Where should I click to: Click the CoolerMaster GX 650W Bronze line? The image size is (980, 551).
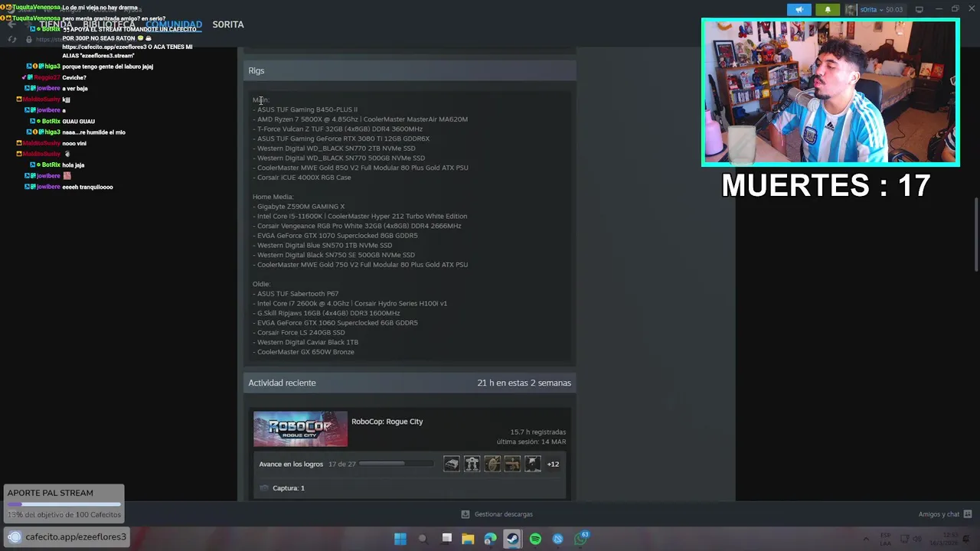(303, 352)
